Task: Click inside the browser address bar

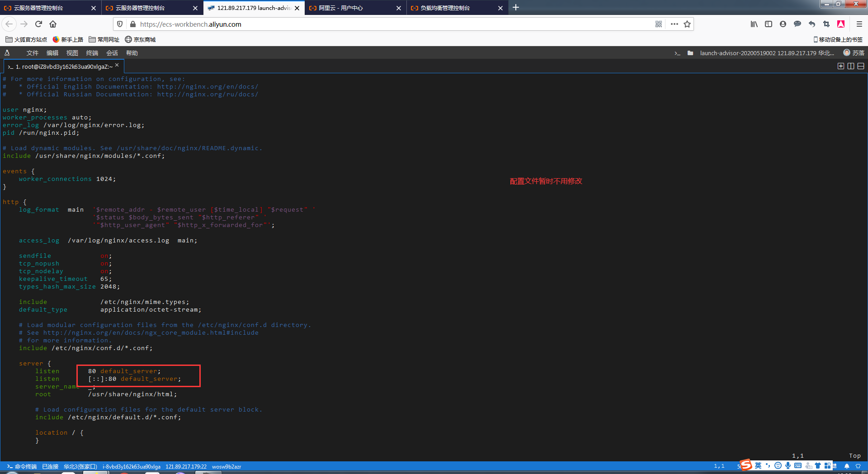Action: [x=316, y=24]
